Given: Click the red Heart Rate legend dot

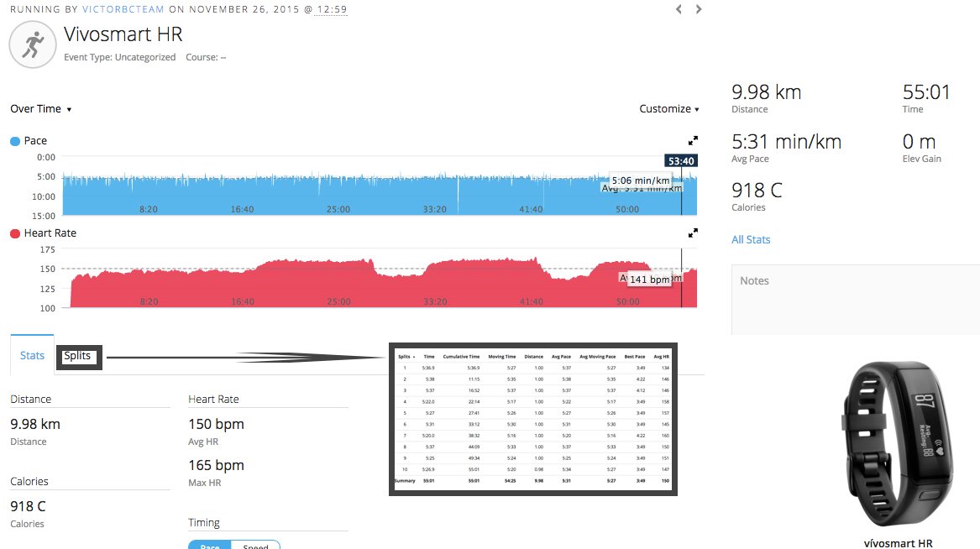Looking at the screenshot, I should (15, 233).
